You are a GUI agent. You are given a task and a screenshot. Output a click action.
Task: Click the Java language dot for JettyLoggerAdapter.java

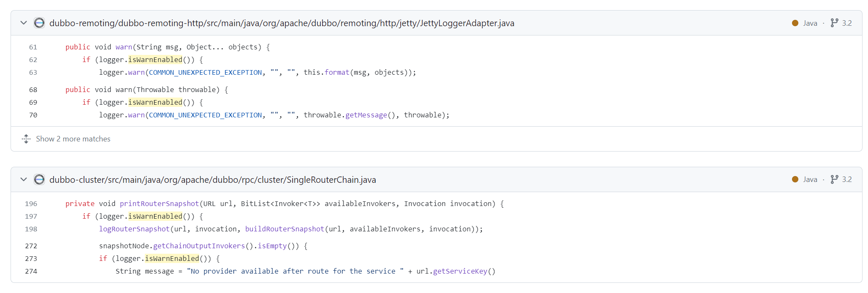pyautogui.click(x=795, y=23)
